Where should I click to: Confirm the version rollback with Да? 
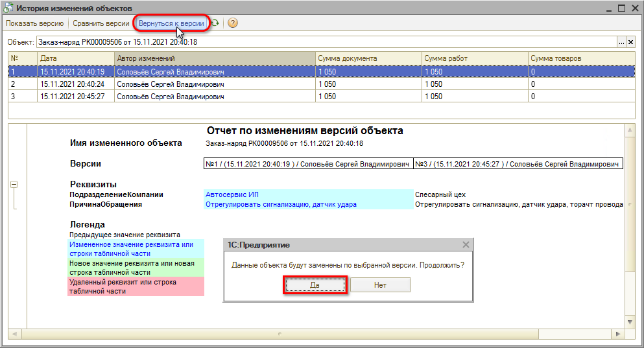point(315,285)
